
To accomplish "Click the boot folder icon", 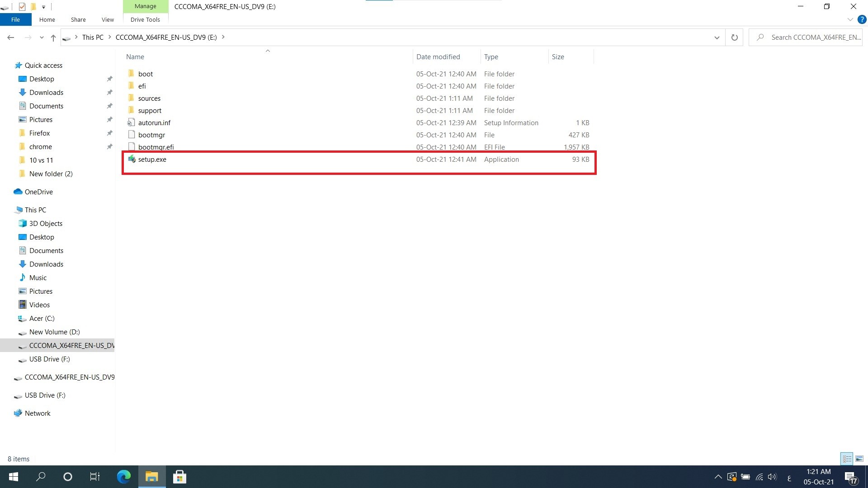I will (x=131, y=74).
